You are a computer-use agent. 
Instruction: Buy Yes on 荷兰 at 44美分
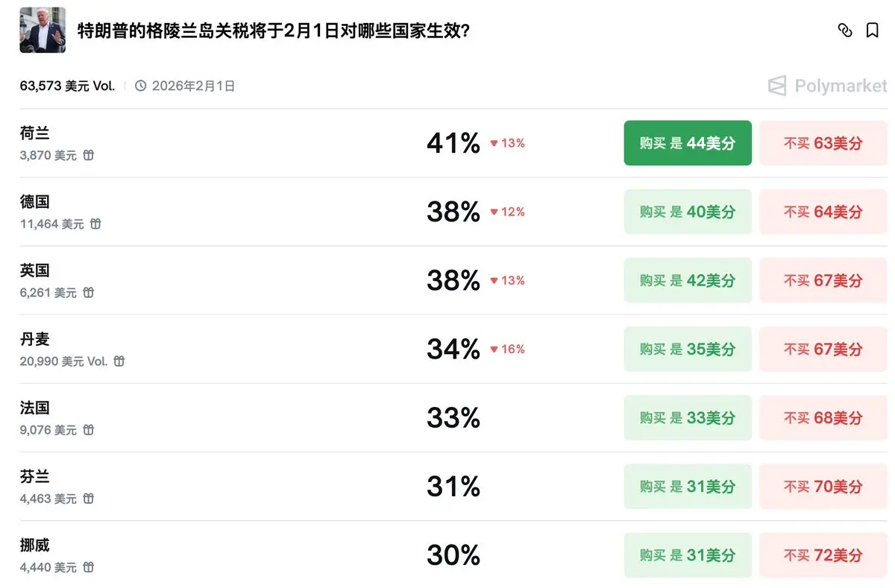687,143
